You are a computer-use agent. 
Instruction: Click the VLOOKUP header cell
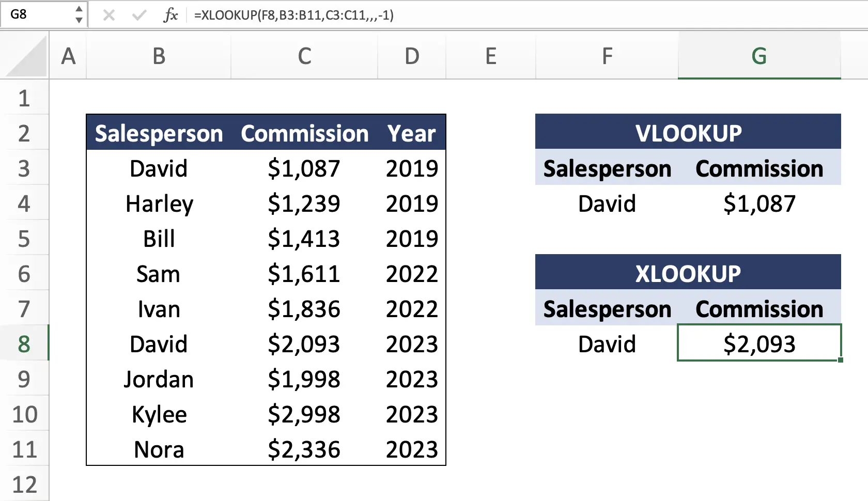[x=688, y=132]
